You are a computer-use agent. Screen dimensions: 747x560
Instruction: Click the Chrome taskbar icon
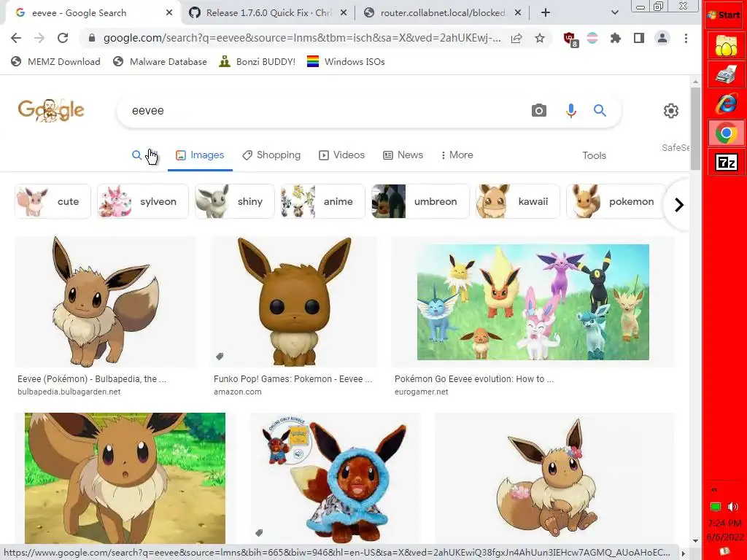point(726,133)
